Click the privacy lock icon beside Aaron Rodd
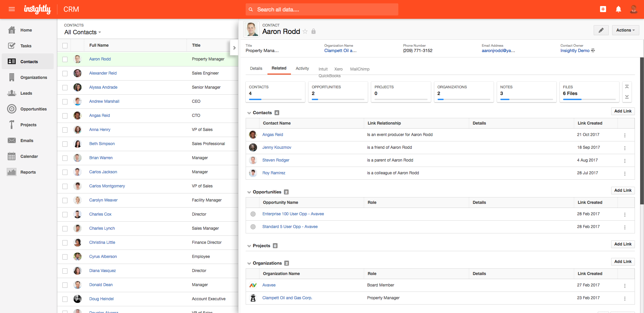This screenshot has height=313, width=644. [x=313, y=31]
